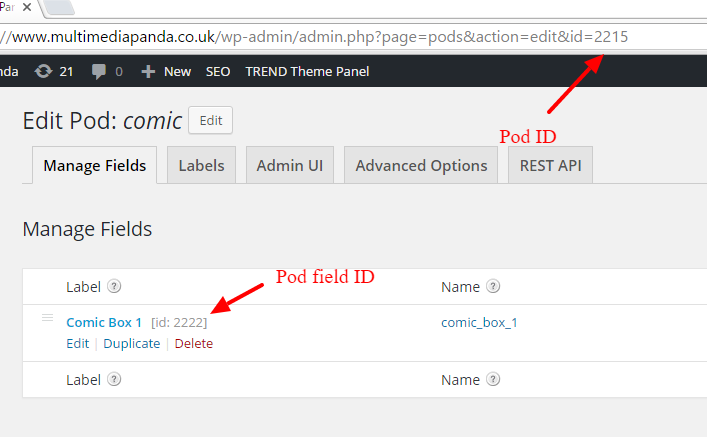Screen dimensions: 707x437
Task: Switch to the Manage Fields tab
Action: 96,166
